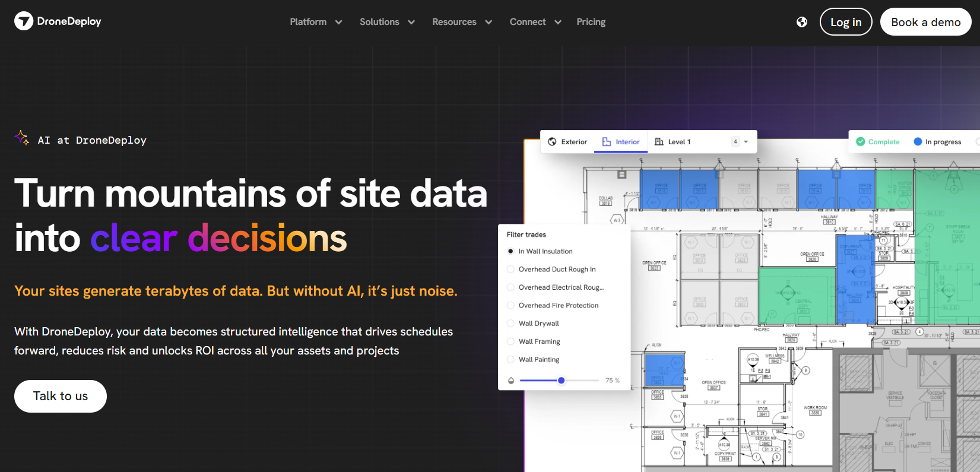Image resolution: width=980 pixels, height=472 pixels.
Task: Switch to the Interior tab
Action: [x=621, y=142]
